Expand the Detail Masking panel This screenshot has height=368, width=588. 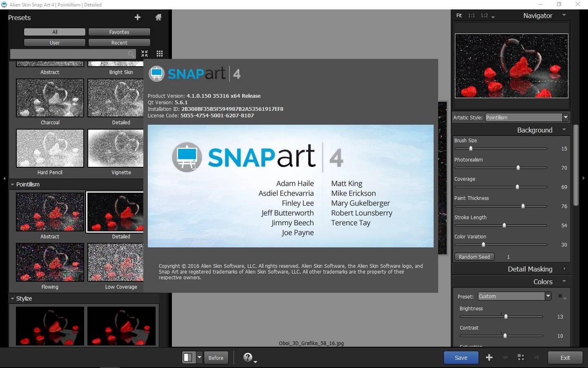(564, 269)
